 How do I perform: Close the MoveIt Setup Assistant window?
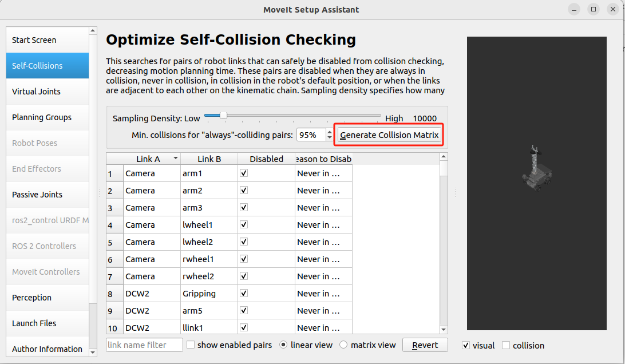(613, 10)
